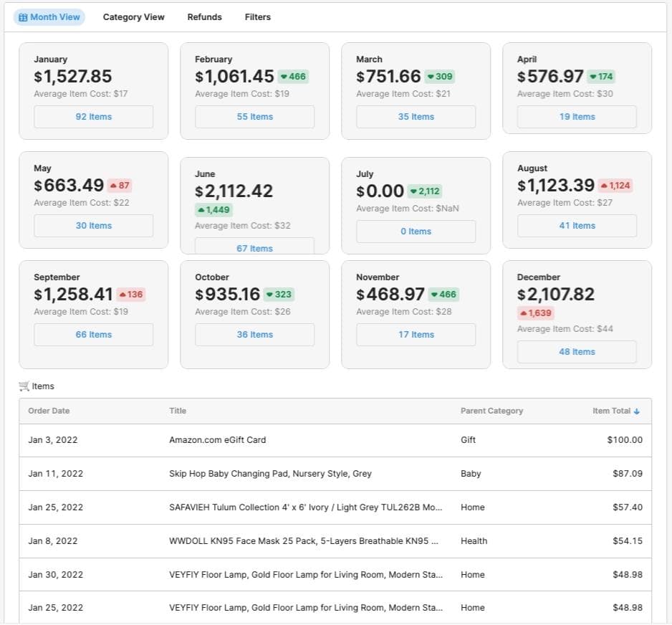The height and width of the screenshot is (625, 672).
Task: Click February's green 466 decrease badge
Action: point(292,77)
